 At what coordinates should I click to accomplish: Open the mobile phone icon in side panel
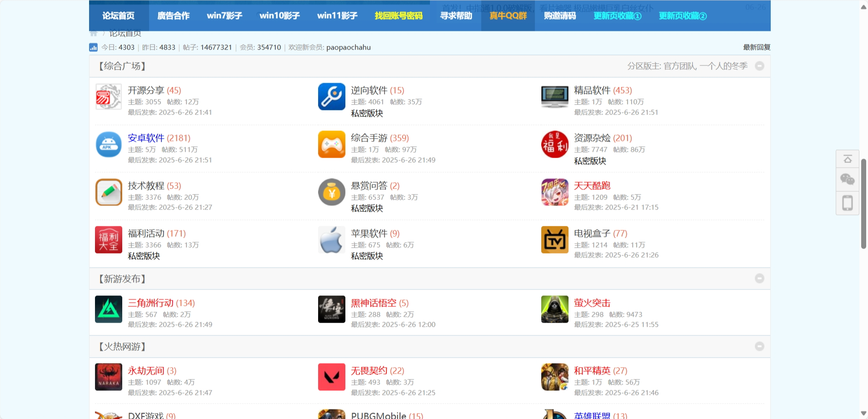pos(847,203)
